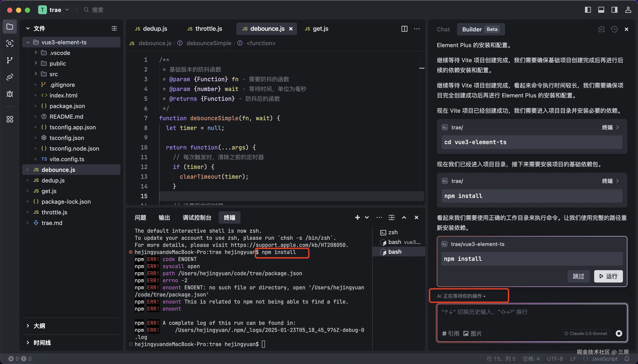Open the trae project dropdown
Image resolution: width=638 pixels, height=364 pixels.
pyautogui.click(x=67, y=10)
